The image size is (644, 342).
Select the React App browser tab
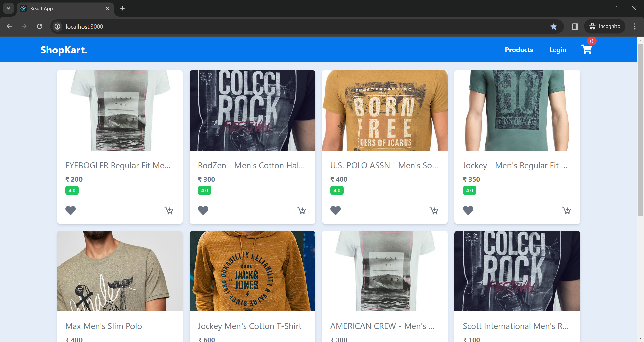65,8
